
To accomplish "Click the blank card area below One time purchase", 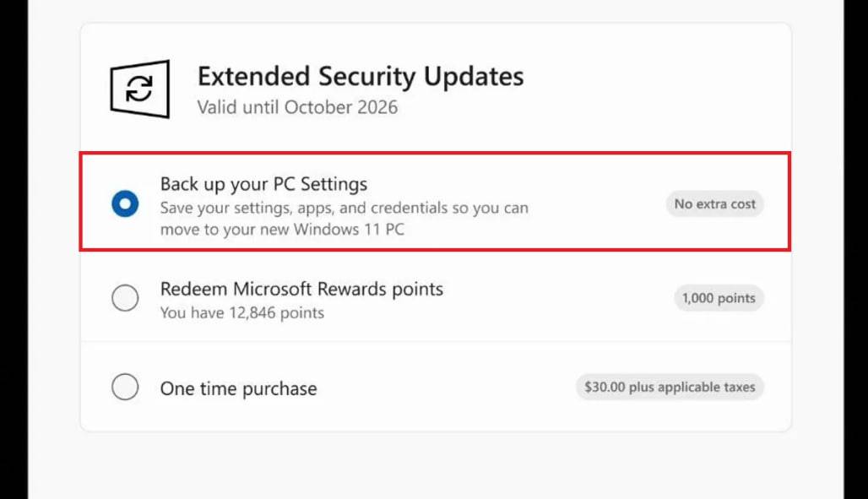I will (435, 420).
